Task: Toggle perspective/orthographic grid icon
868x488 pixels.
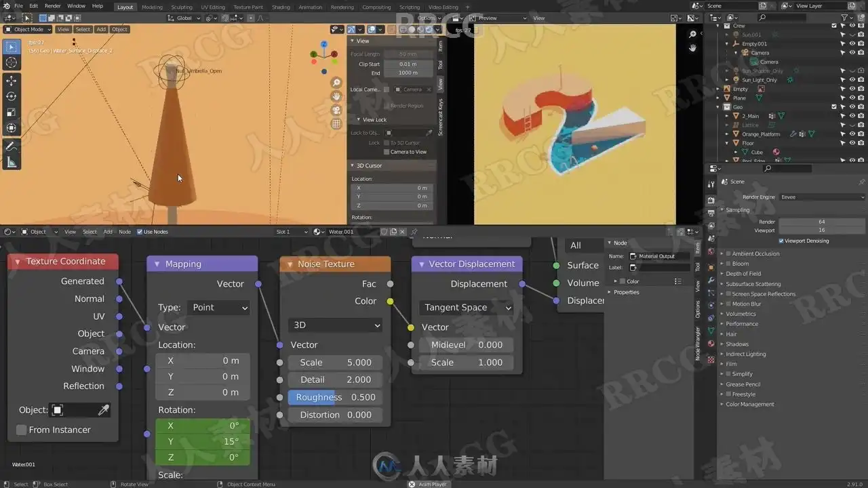Action: point(336,124)
